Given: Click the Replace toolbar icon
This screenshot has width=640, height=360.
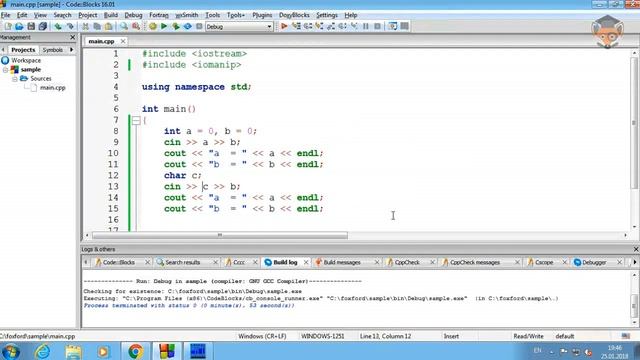Looking at the screenshot, I should pyautogui.click(x=136, y=27).
